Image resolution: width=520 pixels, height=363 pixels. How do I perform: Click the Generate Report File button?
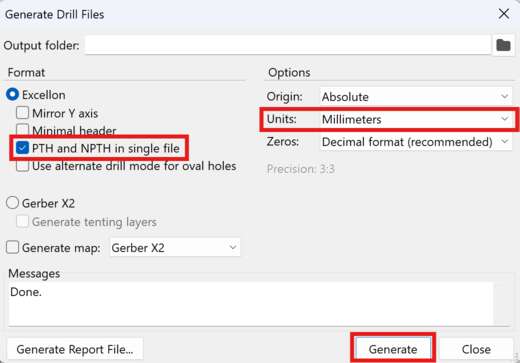pos(75,349)
